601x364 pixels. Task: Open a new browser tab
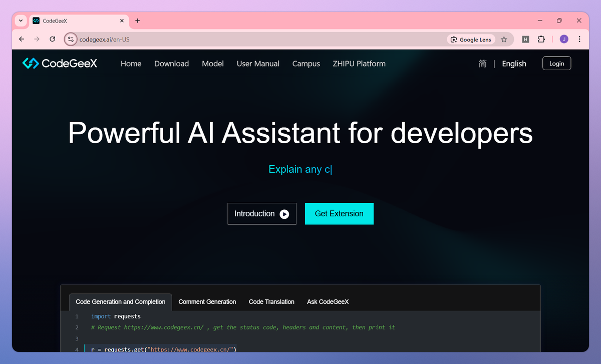coord(138,21)
